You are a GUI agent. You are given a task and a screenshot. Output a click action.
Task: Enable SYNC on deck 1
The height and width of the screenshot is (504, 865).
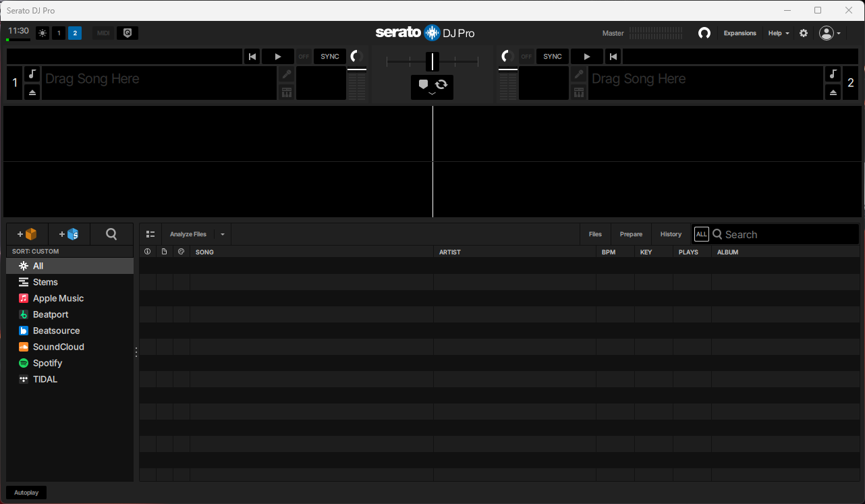coord(330,57)
